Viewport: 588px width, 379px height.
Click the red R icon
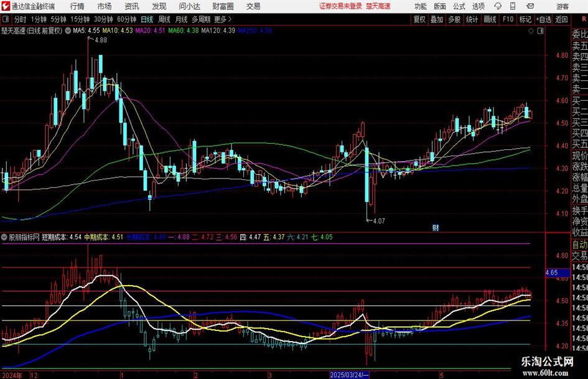tap(584, 19)
